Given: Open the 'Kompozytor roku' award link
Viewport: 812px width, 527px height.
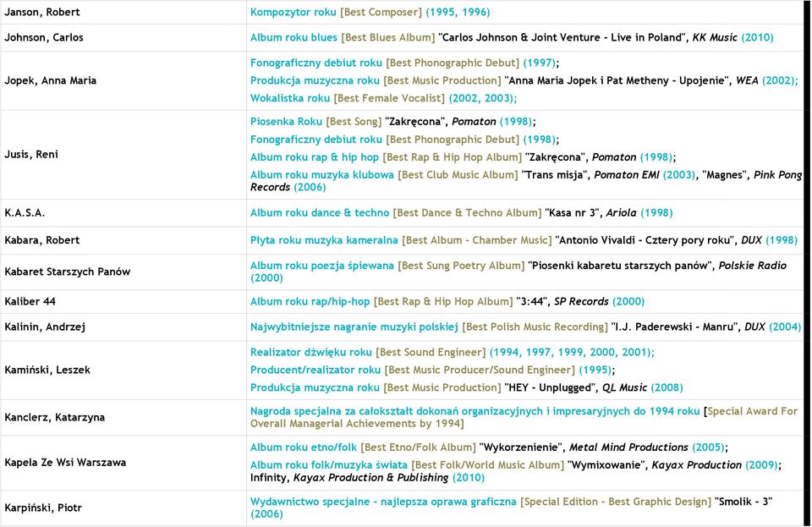Looking at the screenshot, I should tap(294, 12).
